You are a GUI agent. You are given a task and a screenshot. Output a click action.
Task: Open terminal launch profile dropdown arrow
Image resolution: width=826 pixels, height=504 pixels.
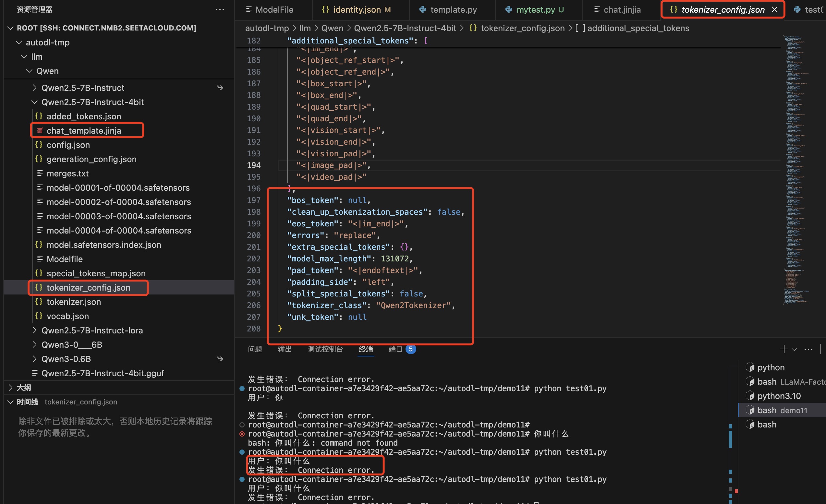click(794, 349)
